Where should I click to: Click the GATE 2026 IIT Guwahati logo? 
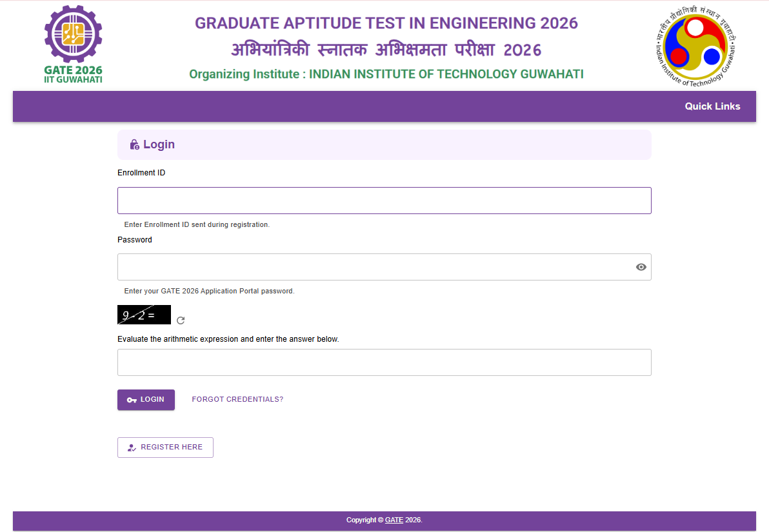73,44
